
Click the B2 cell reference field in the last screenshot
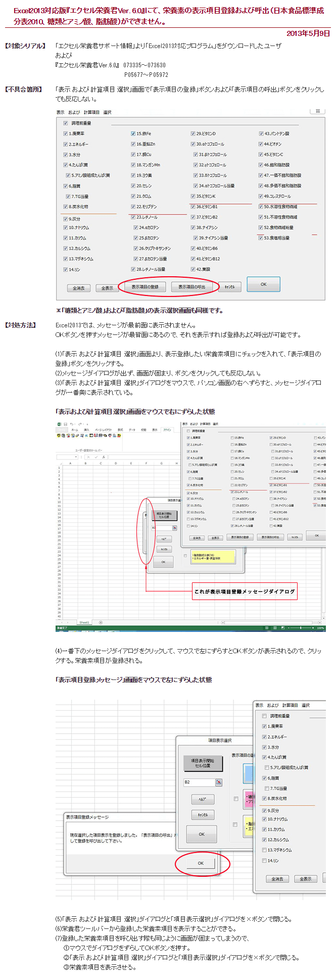click(200, 782)
